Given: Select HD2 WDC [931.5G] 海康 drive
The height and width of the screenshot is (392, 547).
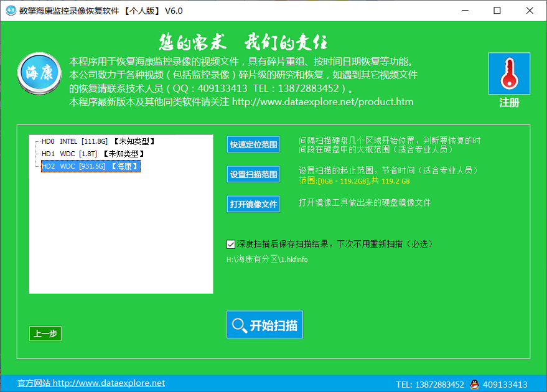Looking at the screenshot, I should [x=91, y=166].
